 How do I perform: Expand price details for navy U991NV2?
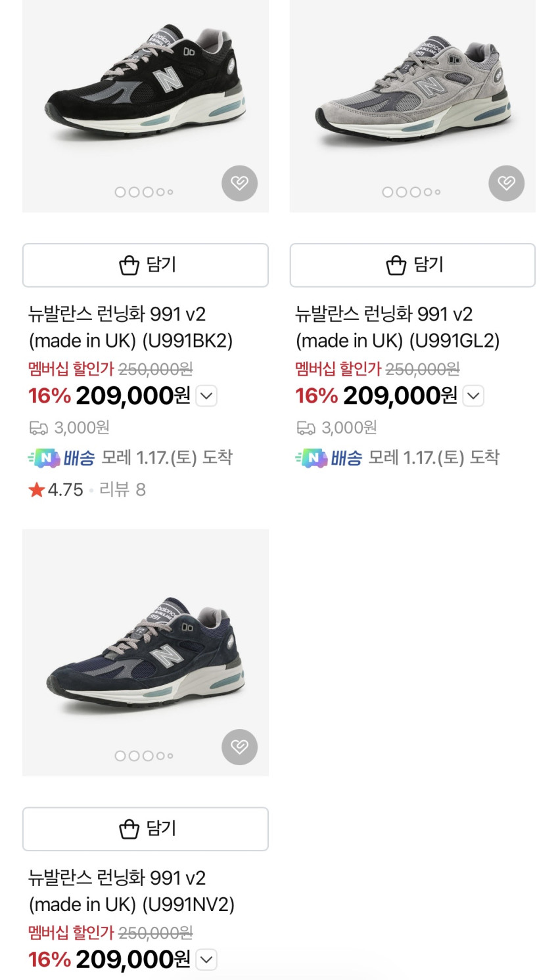[206, 960]
